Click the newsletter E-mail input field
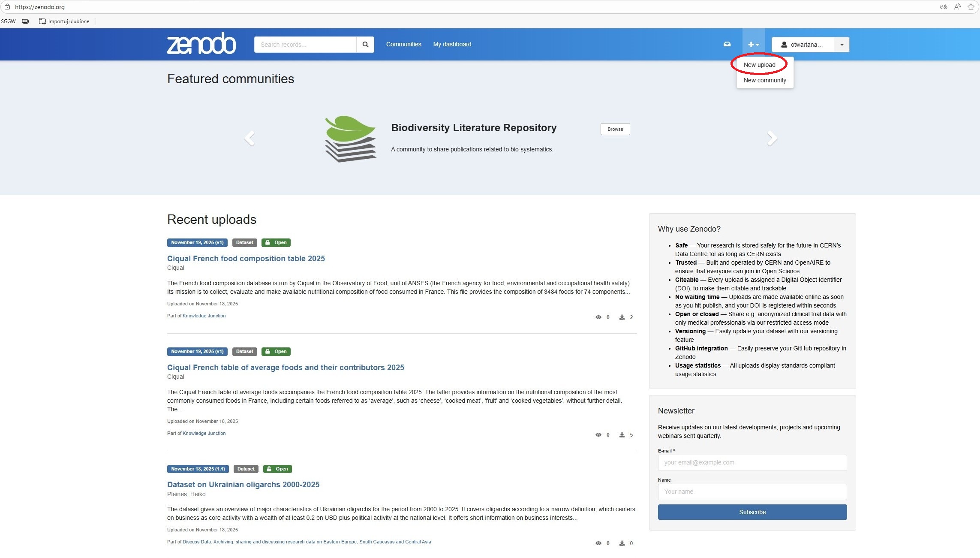Image resolution: width=980 pixels, height=558 pixels. (x=752, y=462)
